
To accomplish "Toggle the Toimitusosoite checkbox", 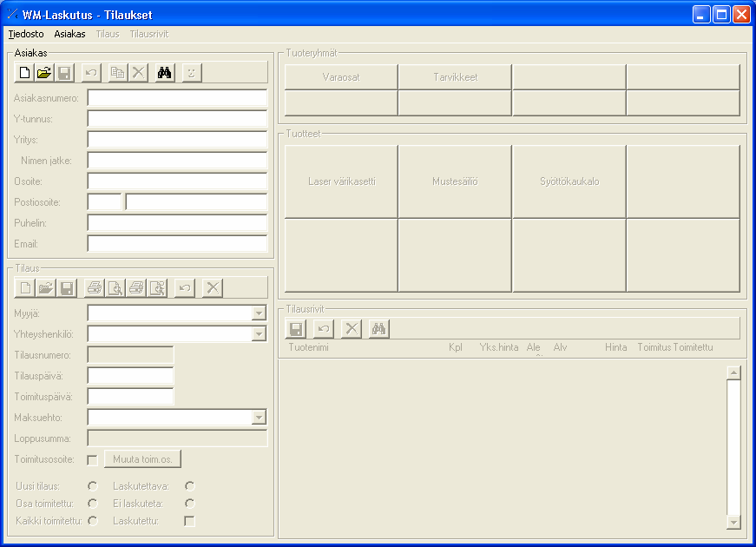I will (x=93, y=460).
